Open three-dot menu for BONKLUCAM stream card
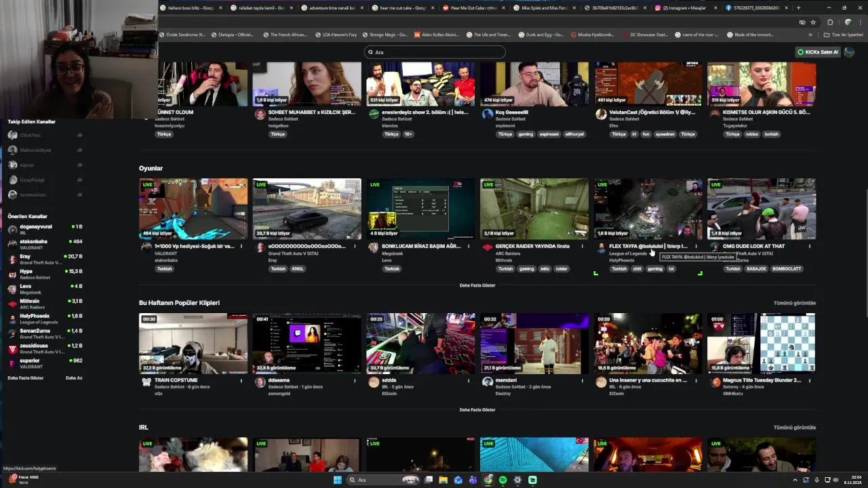This screenshot has width=868, height=488. pos(469,246)
